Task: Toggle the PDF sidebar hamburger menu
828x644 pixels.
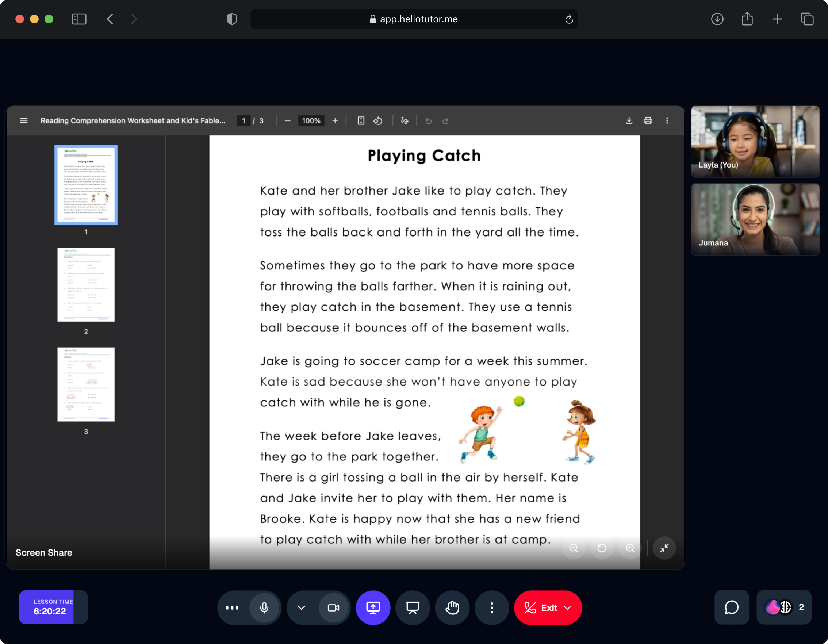Action: coord(23,121)
